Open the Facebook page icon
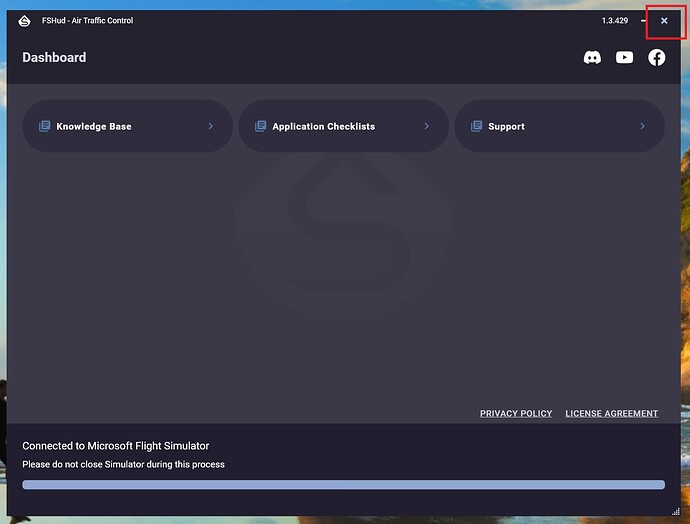The width and height of the screenshot is (690, 524). pos(656,58)
